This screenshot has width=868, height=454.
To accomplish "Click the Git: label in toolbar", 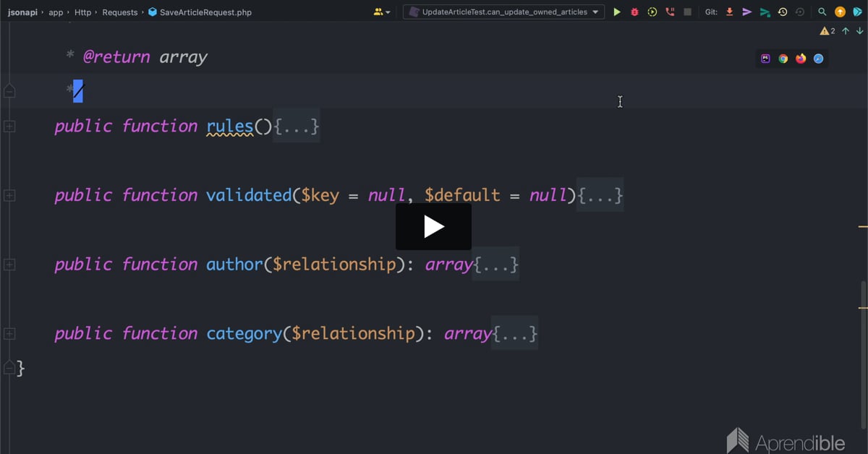I will tap(711, 12).
